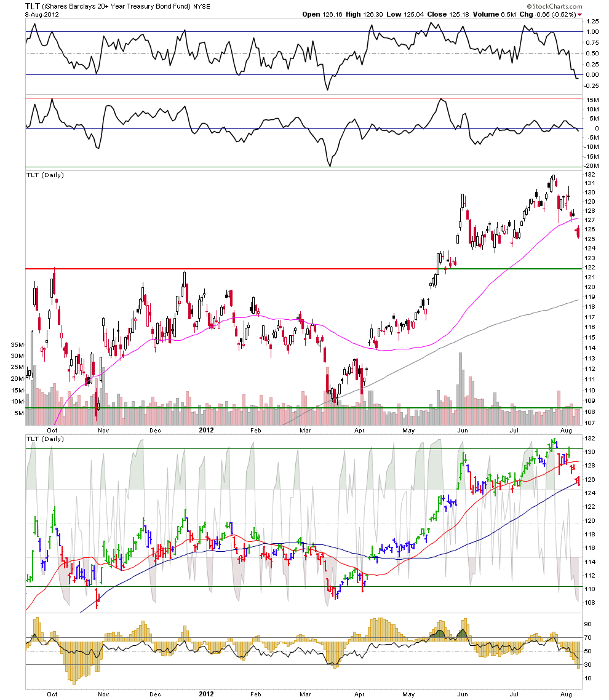609x700 pixels.
Task: Select the 8-Aug-2012 chart date
Action: 42,14
